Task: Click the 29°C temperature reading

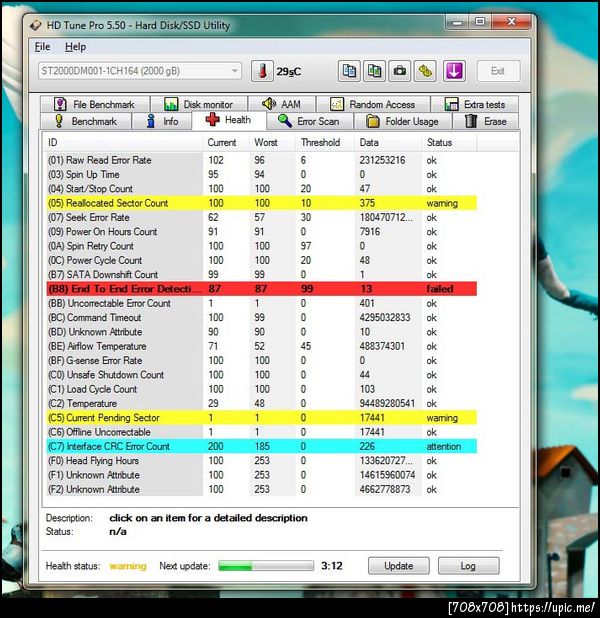Action: click(289, 72)
